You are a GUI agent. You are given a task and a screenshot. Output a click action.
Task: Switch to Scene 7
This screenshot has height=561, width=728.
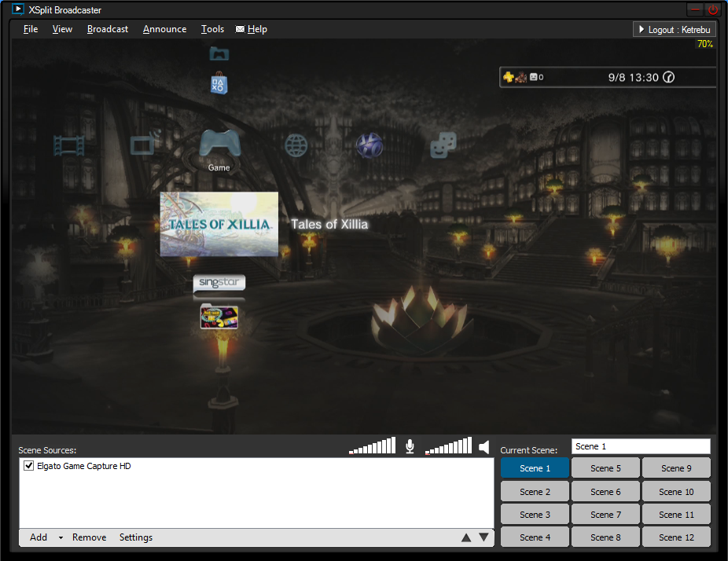tap(605, 514)
